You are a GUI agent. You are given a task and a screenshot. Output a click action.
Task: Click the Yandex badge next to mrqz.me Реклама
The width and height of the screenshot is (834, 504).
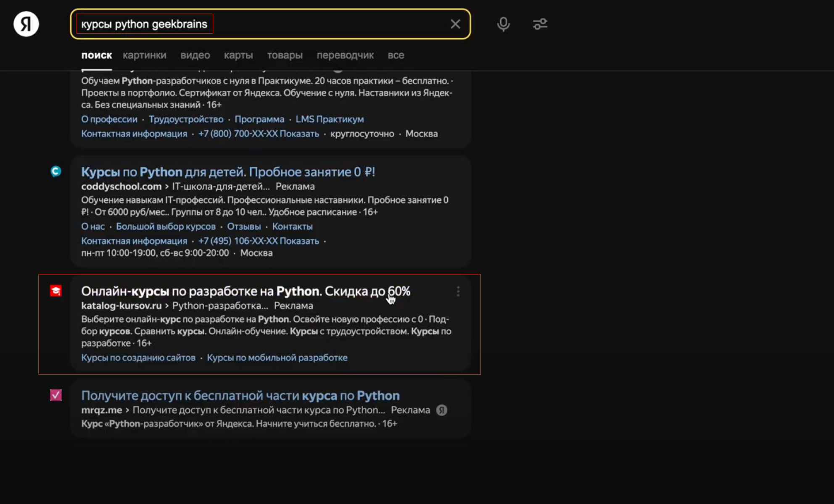tap(442, 410)
